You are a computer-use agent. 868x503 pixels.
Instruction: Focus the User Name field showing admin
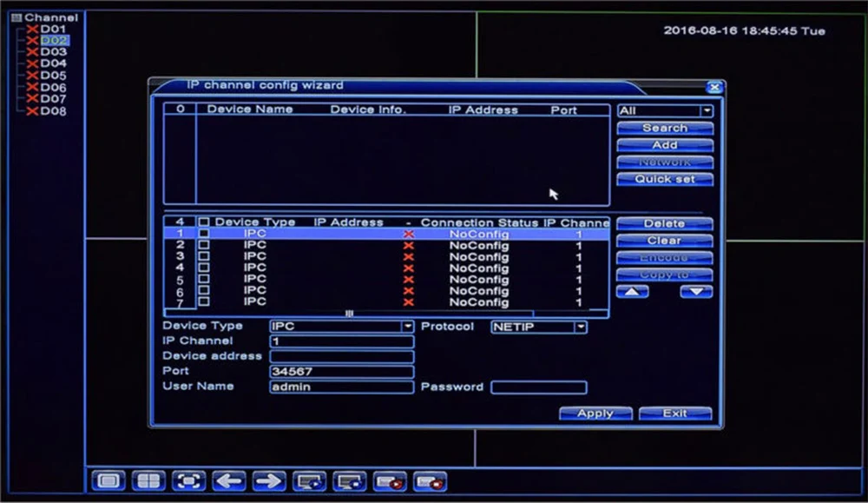tap(341, 387)
